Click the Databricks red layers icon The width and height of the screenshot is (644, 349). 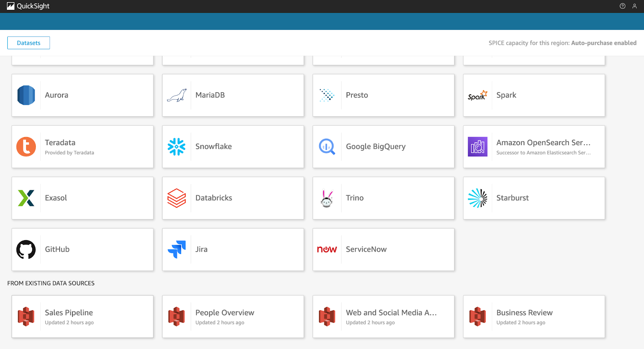click(177, 198)
